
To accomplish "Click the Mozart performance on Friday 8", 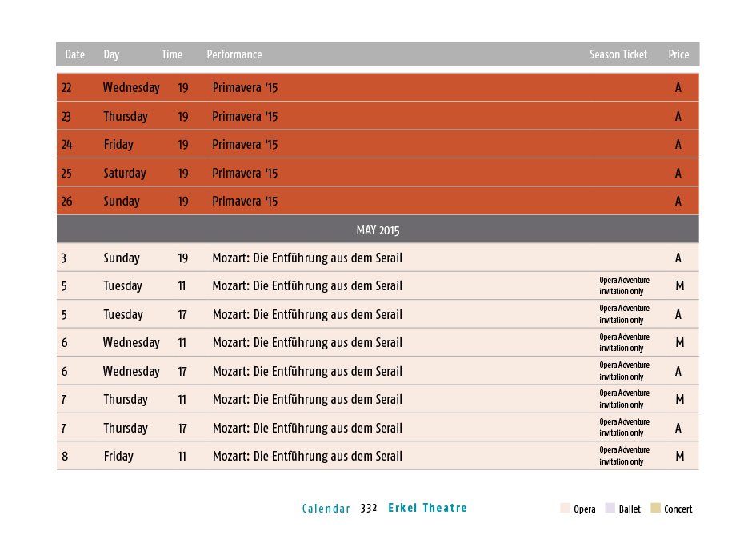I will pos(308,457).
